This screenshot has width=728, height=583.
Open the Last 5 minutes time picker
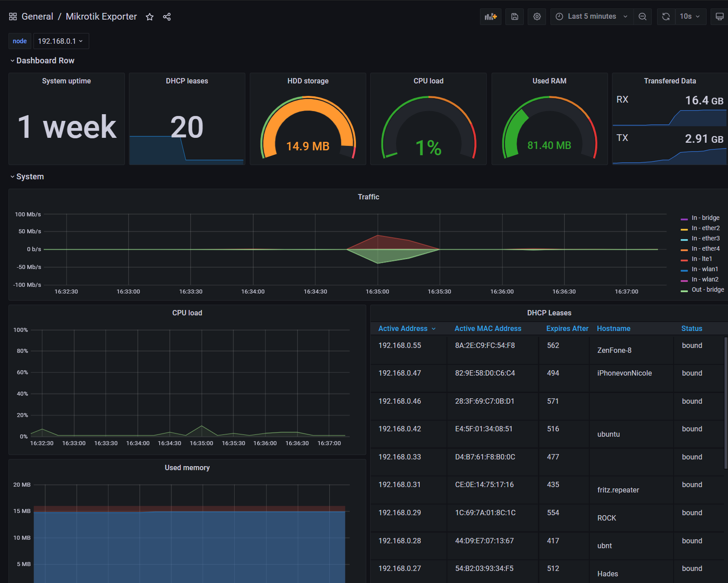(591, 17)
